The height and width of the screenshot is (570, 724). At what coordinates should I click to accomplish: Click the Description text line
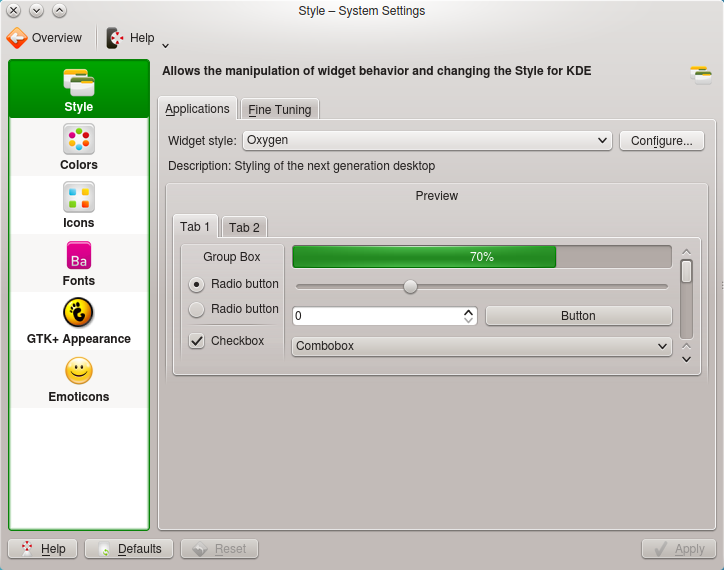click(x=302, y=166)
